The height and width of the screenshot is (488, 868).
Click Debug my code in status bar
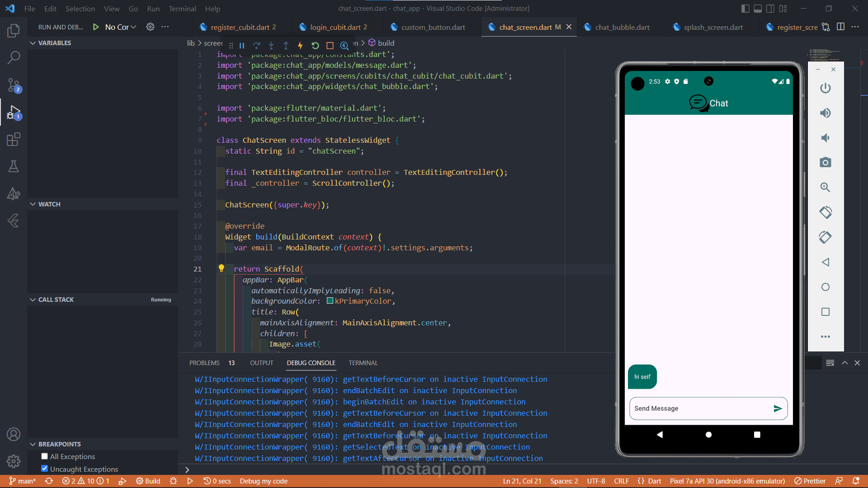[264, 481]
